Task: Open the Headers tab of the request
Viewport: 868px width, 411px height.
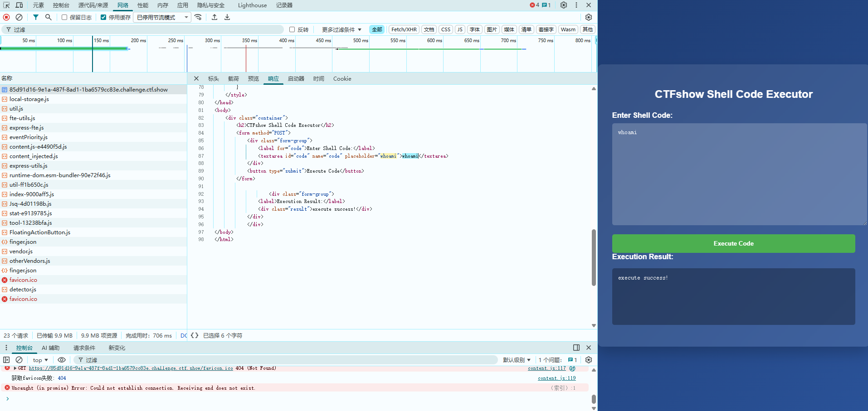Action: [x=213, y=78]
